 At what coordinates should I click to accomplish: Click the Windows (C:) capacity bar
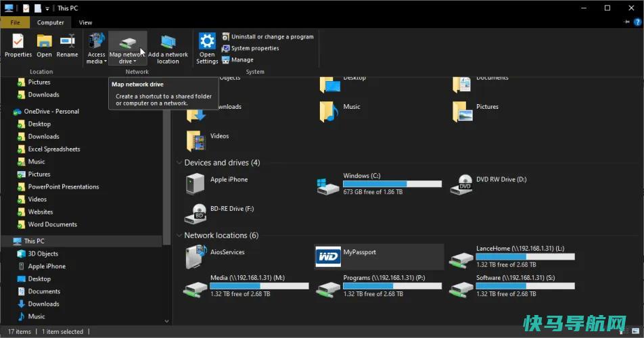click(x=392, y=184)
